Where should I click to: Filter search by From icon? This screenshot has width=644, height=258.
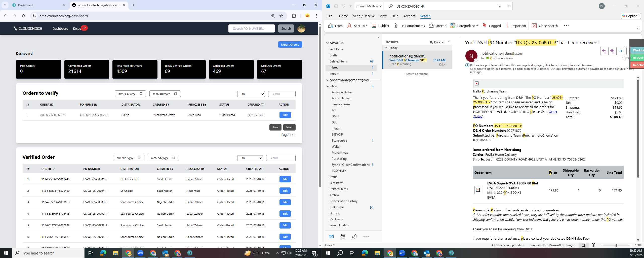(335, 26)
